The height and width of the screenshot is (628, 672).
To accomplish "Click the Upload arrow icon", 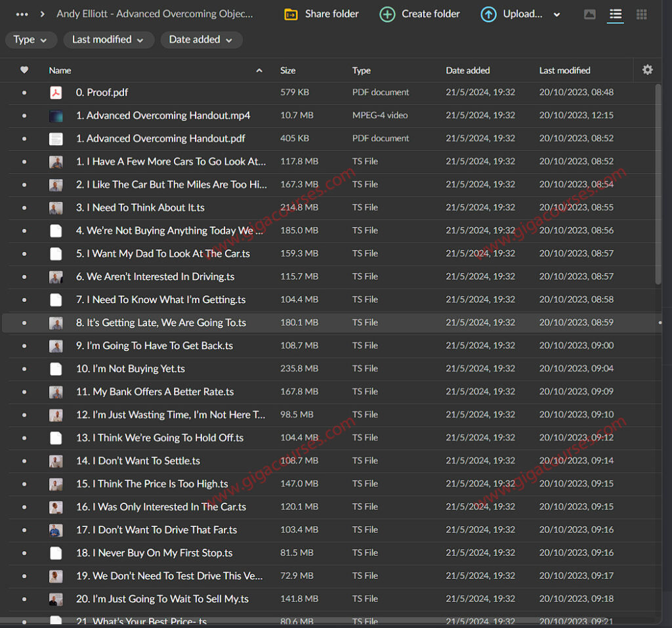I will click(488, 14).
